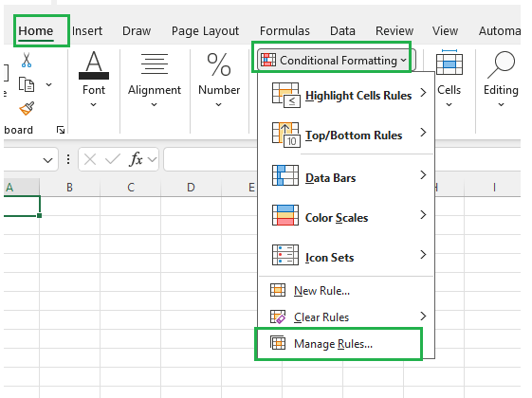
Task: Switch to the Insert tab
Action: 87,31
